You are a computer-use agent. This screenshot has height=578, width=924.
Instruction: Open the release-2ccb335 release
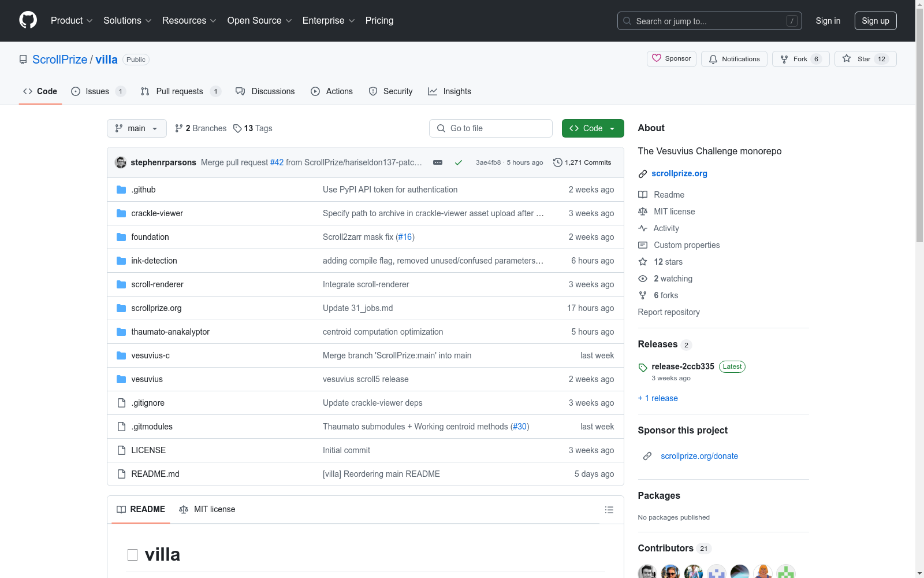coord(683,366)
